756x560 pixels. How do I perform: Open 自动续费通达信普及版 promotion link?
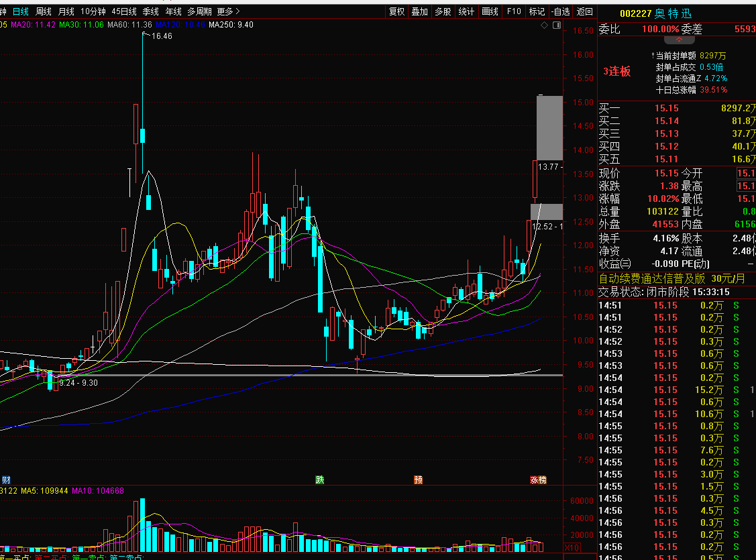tap(671, 278)
